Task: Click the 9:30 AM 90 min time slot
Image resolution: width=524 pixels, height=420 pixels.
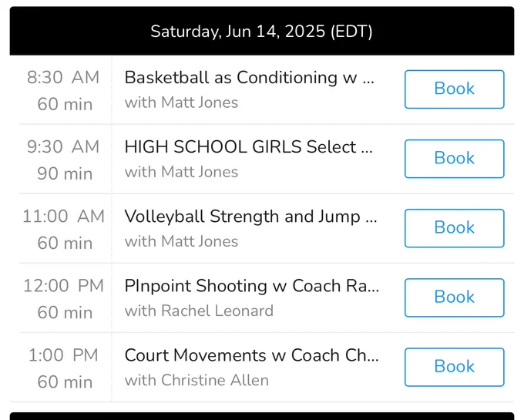Action: tap(63, 160)
